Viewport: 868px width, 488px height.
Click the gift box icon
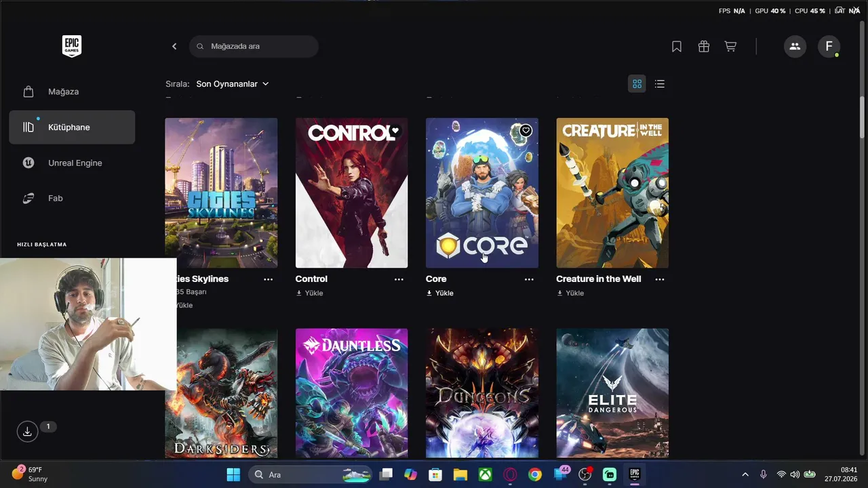(704, 46)
